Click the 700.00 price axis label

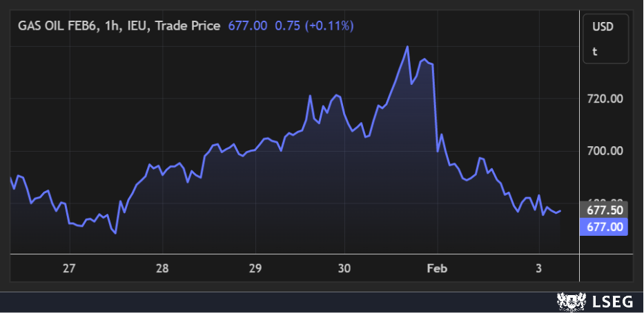(x=605, y=150)
